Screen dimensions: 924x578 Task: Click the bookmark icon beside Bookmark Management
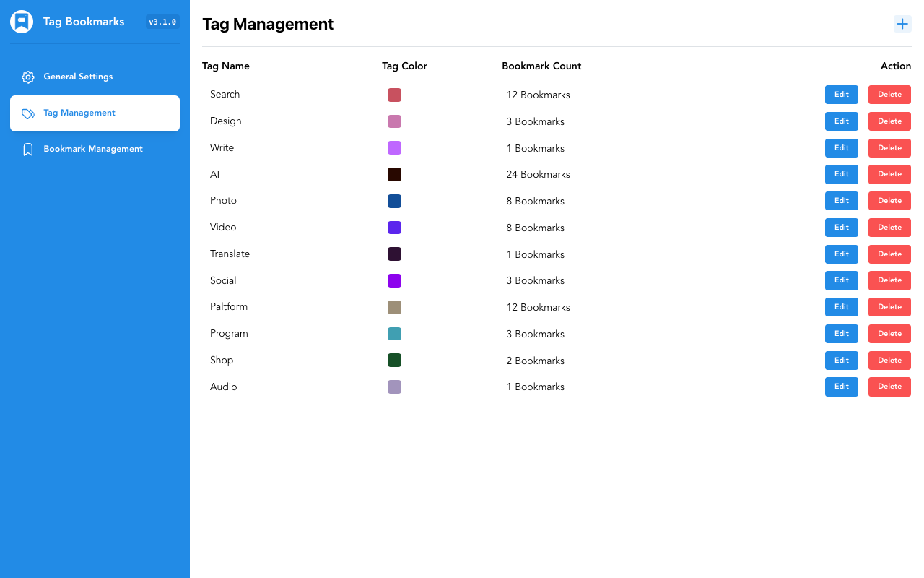tap(27, 149)
